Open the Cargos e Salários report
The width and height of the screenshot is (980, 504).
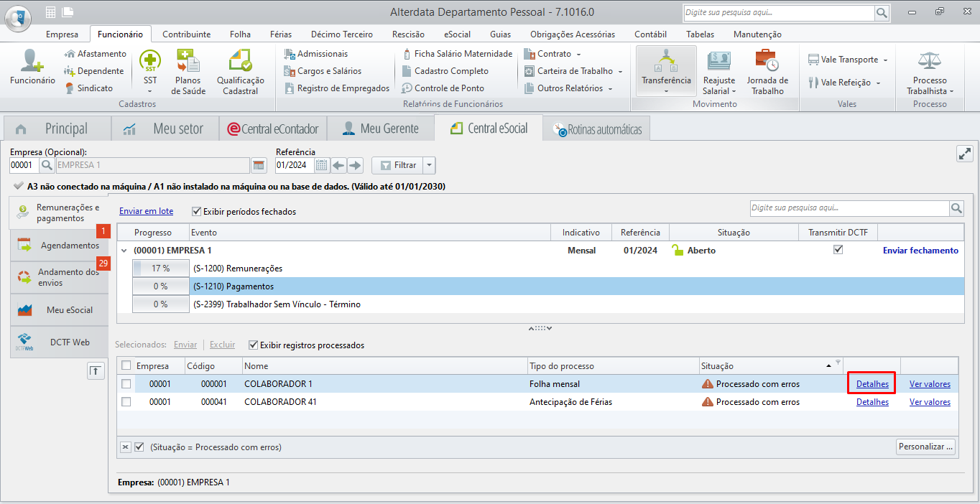(x=323, y=71)
